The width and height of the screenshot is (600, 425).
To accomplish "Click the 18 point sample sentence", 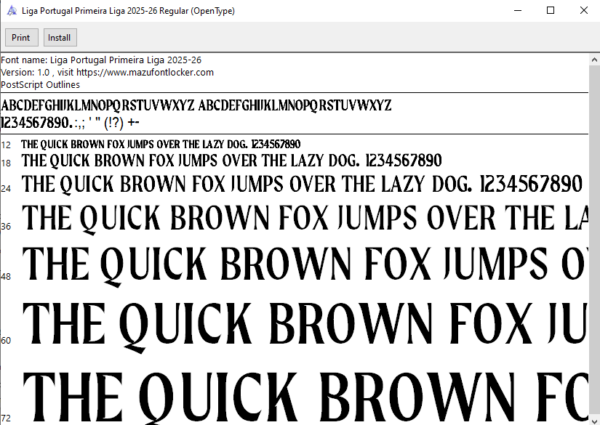I will 231,160.
